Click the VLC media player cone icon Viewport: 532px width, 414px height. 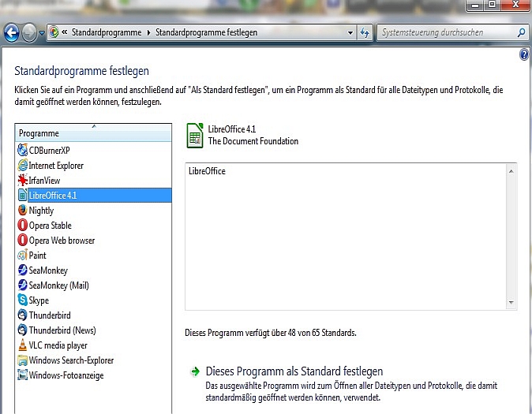click(22, 345)
